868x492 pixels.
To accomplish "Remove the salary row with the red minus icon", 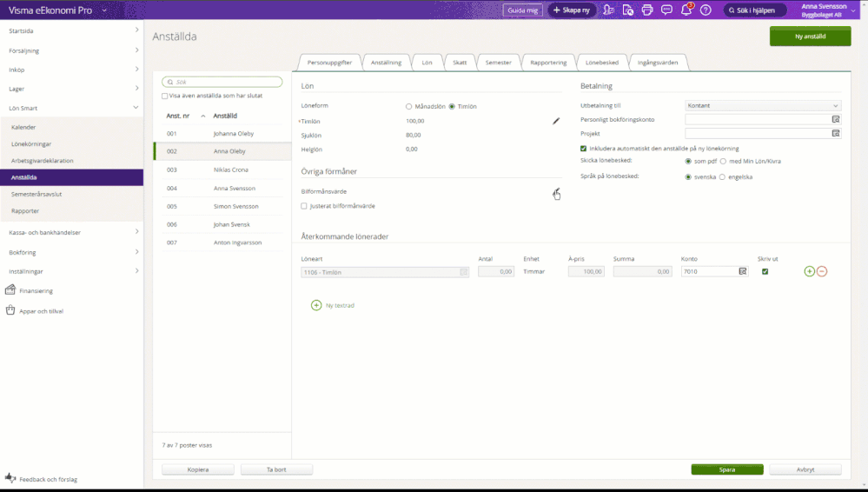I will [822, 271].
